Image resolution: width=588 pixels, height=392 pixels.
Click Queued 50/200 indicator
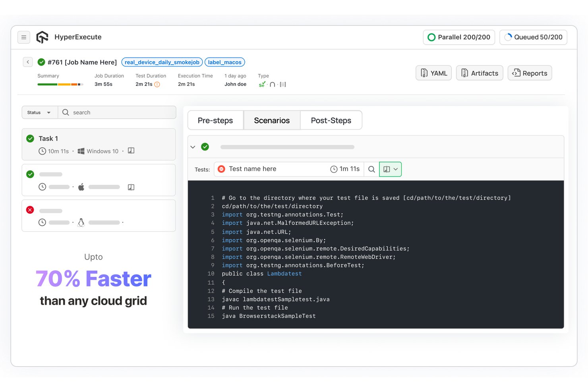click(x=533, y=37)
